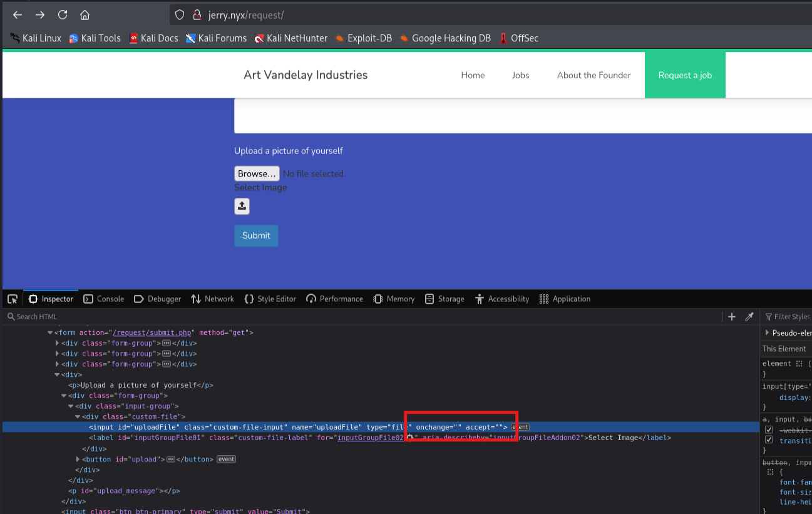The height and width of the screenshot is (514, 812).
Task: Click the shield tracking protection icon
Action: coord(180,15)
